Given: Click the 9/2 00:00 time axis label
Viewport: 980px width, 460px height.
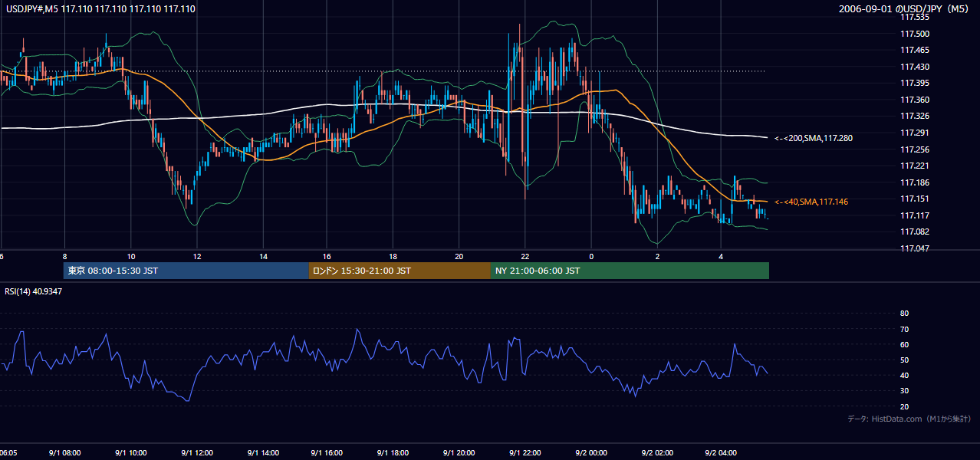Looking at the screenshot, I should 591,453.
